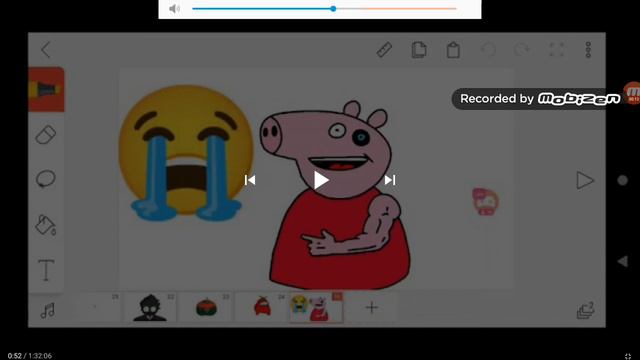Skip to next video
Image resolution: width=640 pixels, height=360 pixels.
coord(390,180)
